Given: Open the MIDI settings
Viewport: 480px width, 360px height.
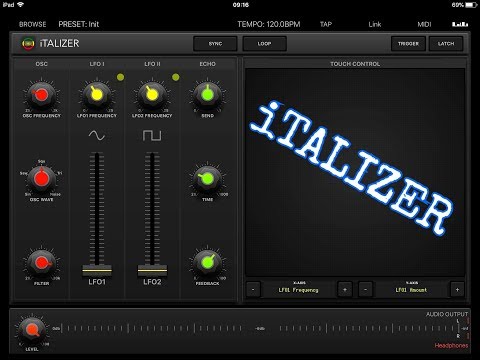Looking at the screenshot, I should tap(424, 24).
